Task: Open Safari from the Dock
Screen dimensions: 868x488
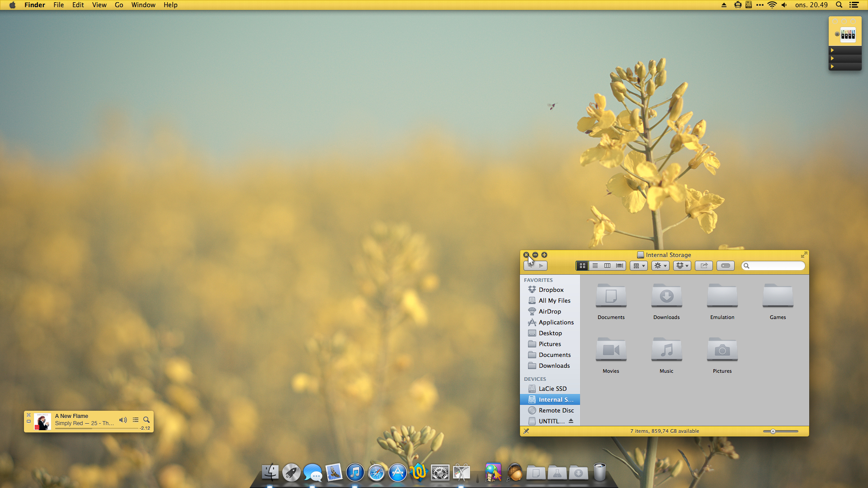Action: point(376,473)
